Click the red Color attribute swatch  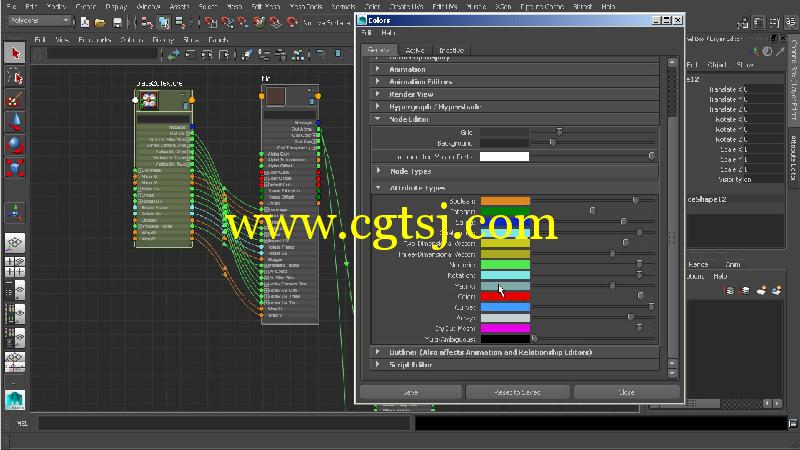click(x=505, y=296)
